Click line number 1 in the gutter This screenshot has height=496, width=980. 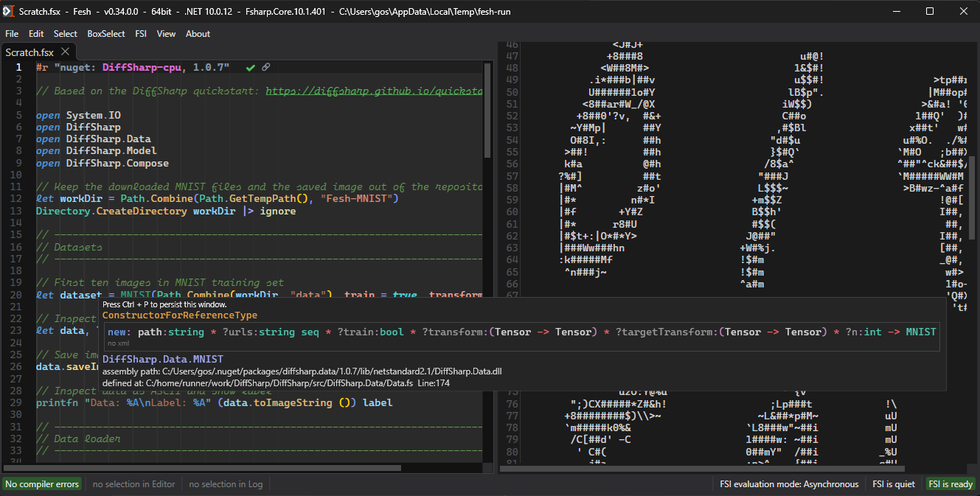click(19, 67)
